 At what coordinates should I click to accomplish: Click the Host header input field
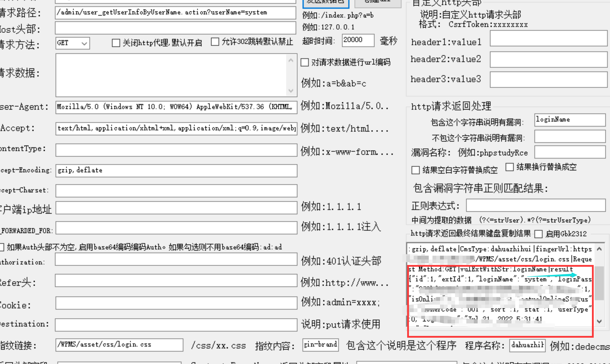pos(176,28)
